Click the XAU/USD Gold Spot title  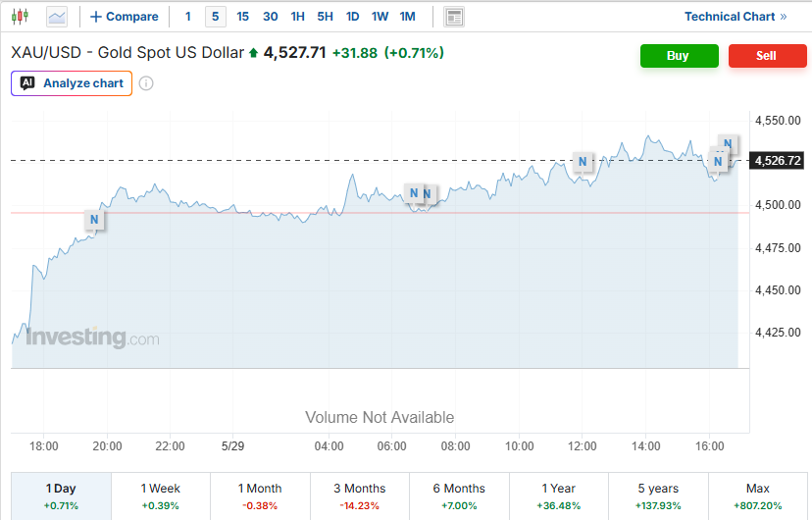(x=127, y=53)
